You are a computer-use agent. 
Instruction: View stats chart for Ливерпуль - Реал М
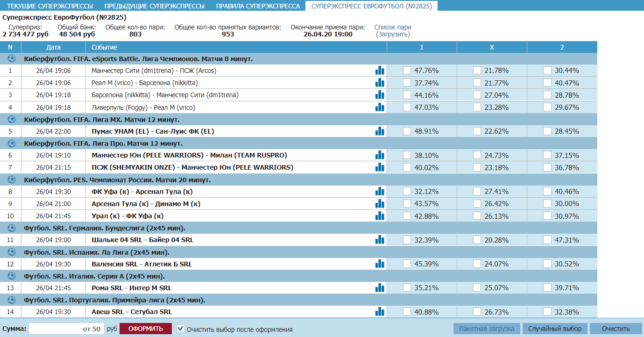tap(380, 107)
